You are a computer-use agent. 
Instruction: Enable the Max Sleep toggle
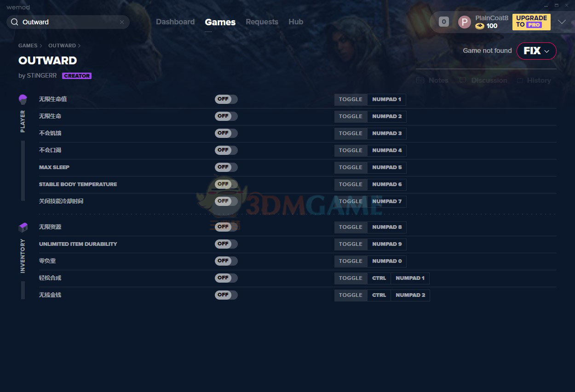(226, 167)
